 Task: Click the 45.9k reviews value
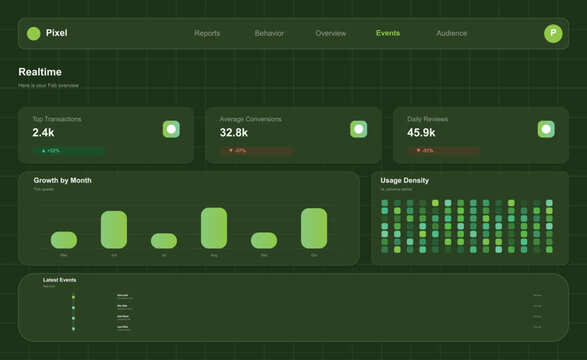tap(421, 132)
